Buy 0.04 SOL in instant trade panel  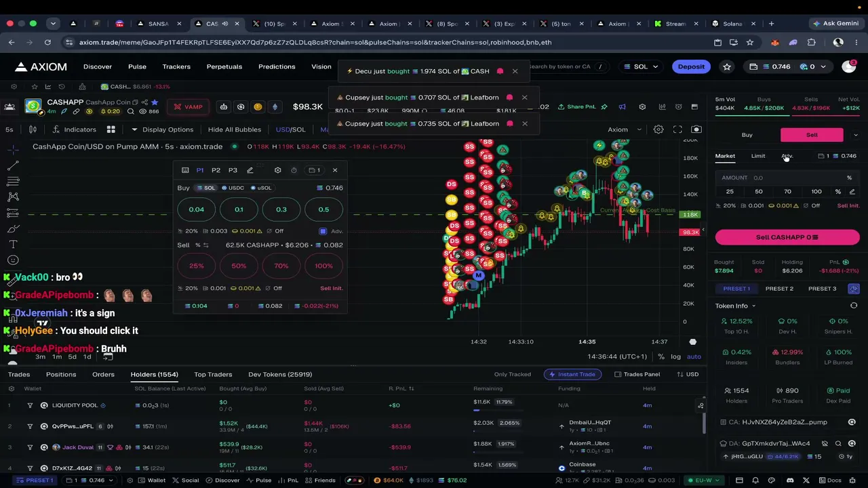click(x=196, y=209)
